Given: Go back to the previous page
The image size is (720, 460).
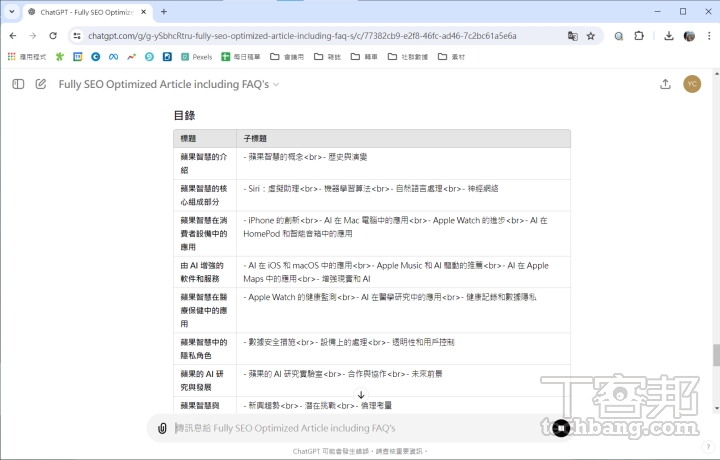Looking at the screenshot, I should coord(13,36).
